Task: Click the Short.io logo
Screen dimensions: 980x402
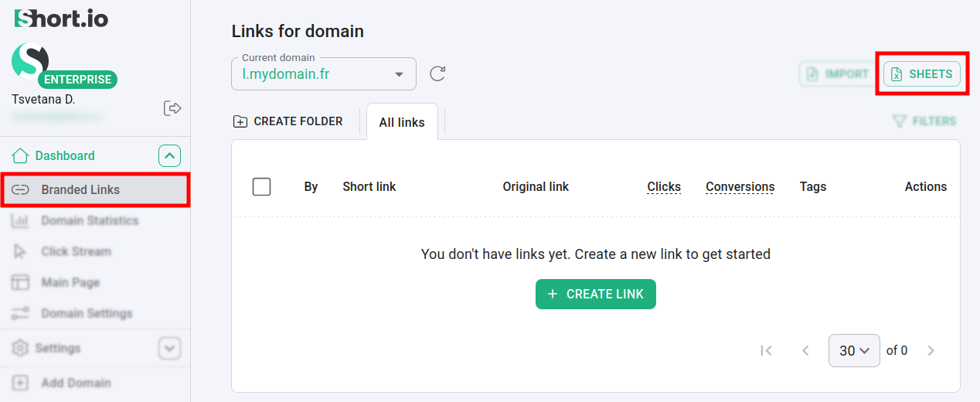Action: click(62, 19)
